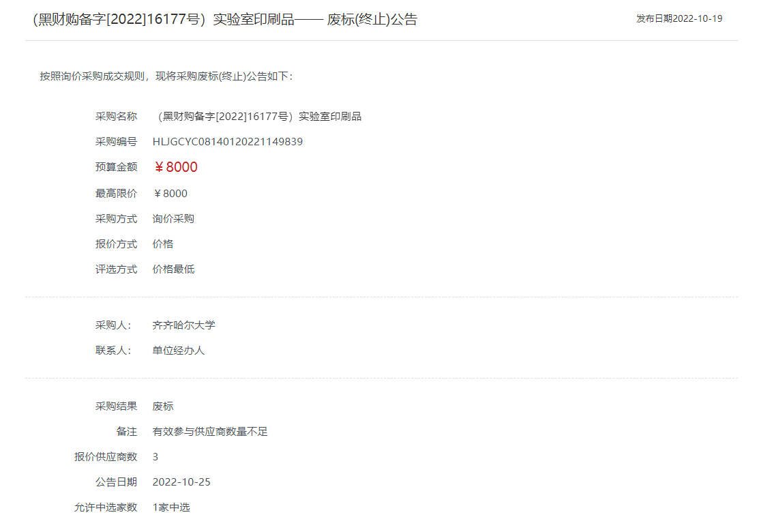
Task: Click the 最高限价 ¥8000 value
Action: pos(170,193)
